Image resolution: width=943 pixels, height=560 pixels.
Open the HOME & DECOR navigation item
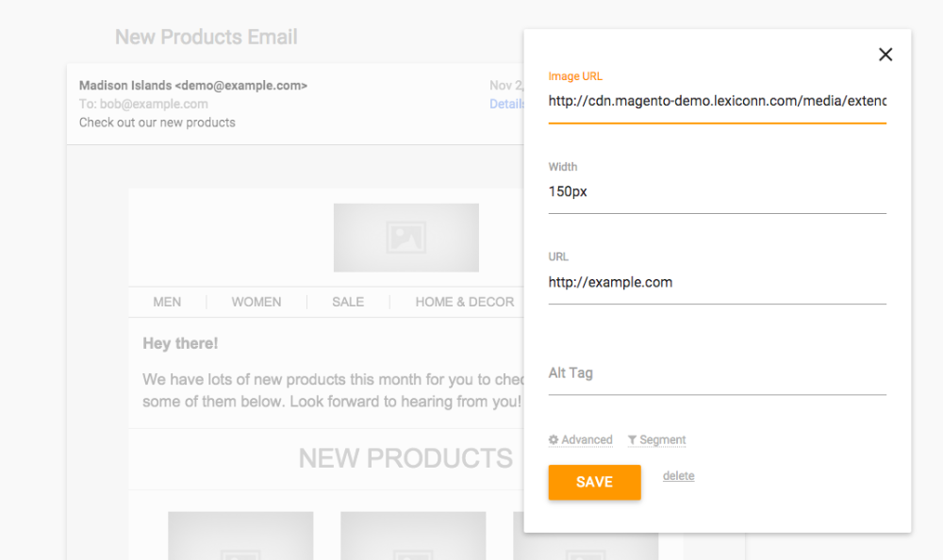pyautogui.click(x=465, y=302)
